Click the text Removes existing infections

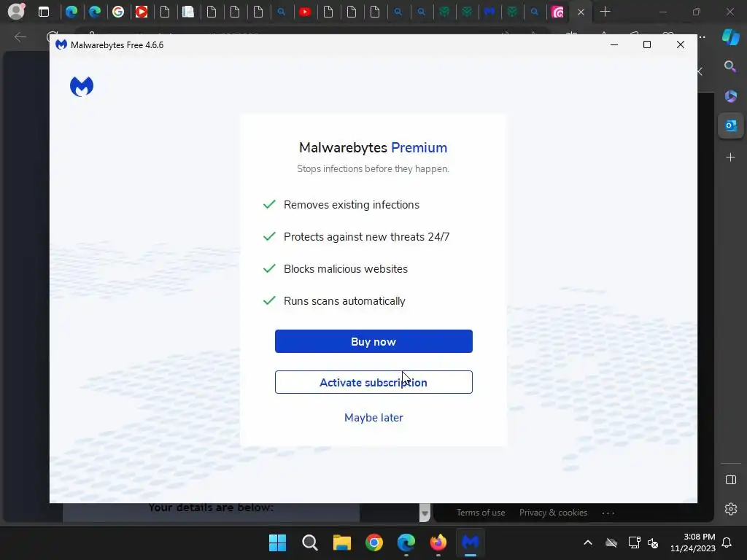pyautogui.click(x=352, y=205)
